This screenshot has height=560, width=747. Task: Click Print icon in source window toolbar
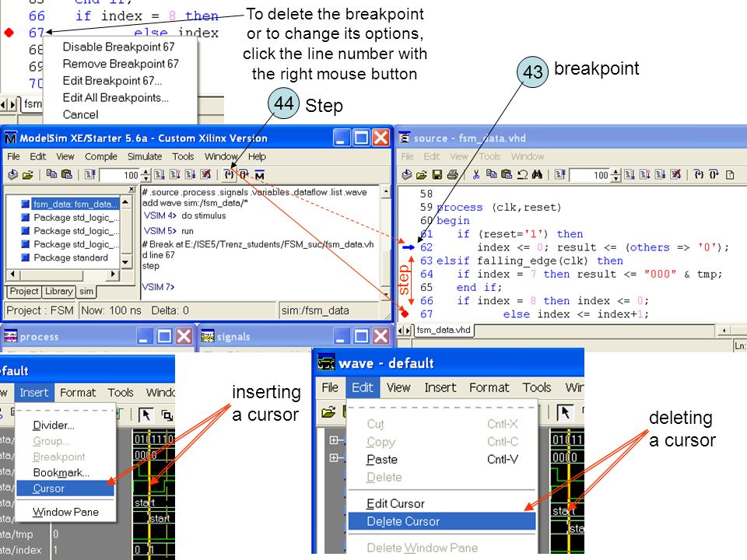point(453,175)
